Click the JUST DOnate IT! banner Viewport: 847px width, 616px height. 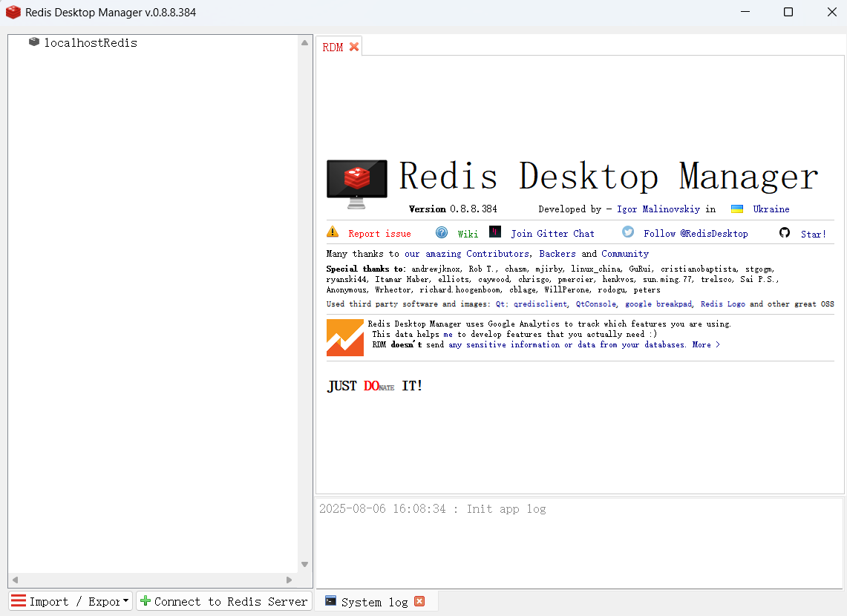click(375, 385)
